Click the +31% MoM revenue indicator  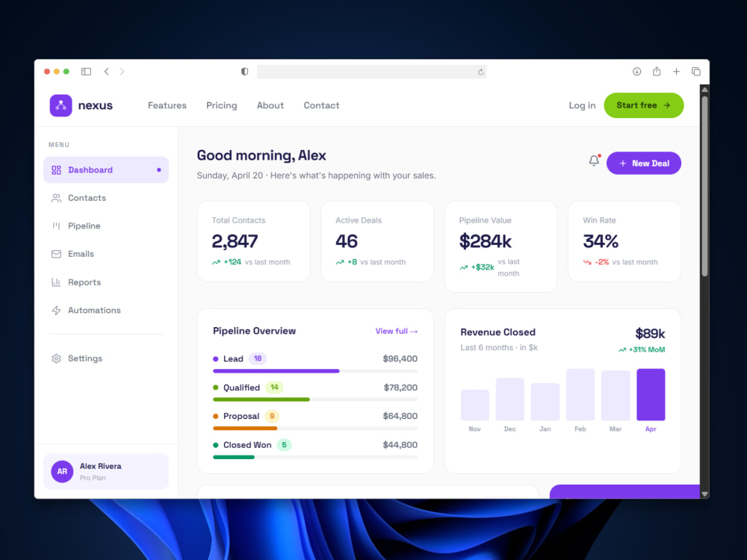[642, 349]
